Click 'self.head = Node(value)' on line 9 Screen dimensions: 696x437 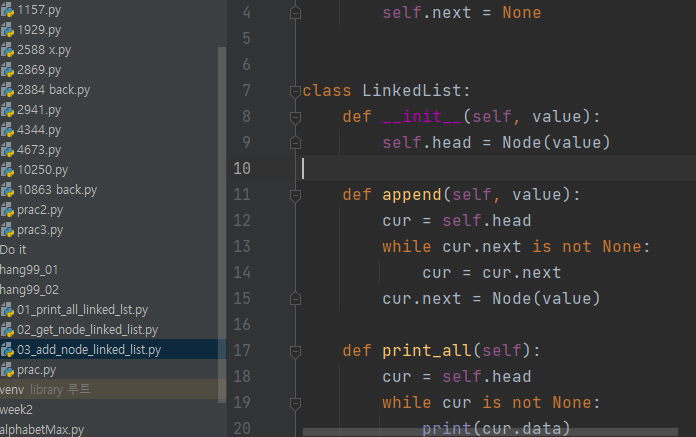click(x=496, y=142)
